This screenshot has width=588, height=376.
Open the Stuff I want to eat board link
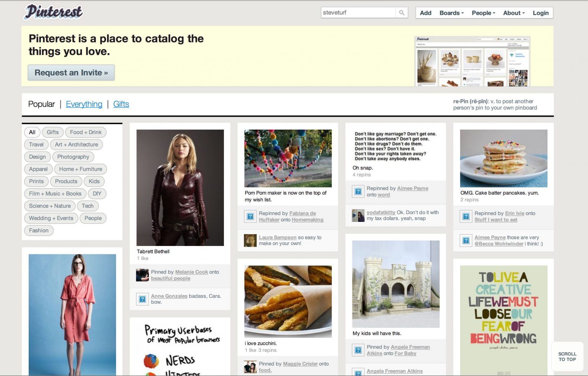click(495, 220)
